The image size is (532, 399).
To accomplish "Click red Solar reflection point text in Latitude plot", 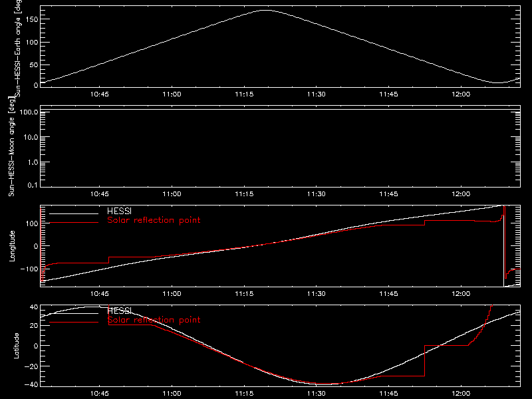I will [154, 320].
